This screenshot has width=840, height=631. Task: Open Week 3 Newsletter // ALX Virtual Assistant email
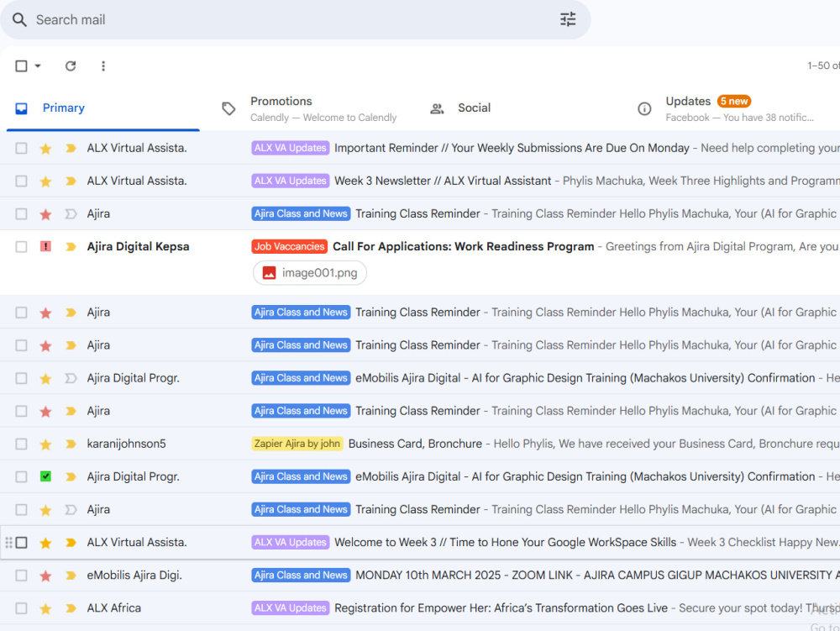pos(443,181)
